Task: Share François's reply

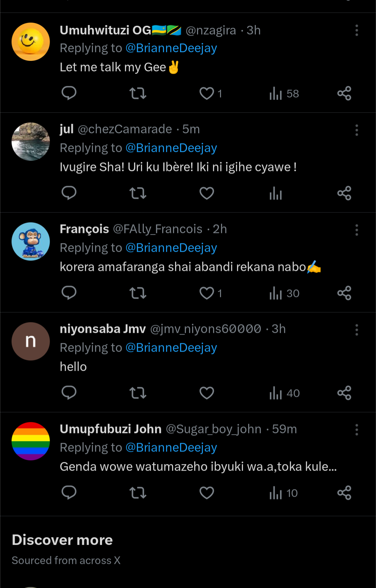Action: [x=344, y=293]
